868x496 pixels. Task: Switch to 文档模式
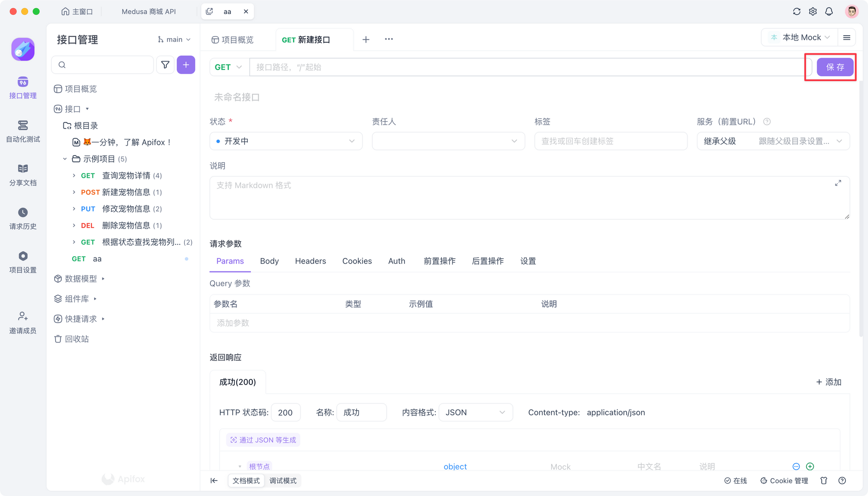(x=246, y=480)
